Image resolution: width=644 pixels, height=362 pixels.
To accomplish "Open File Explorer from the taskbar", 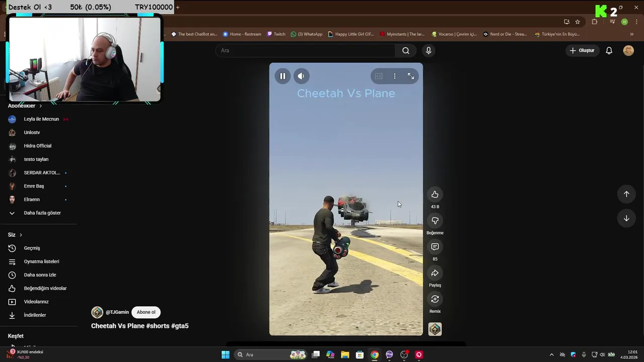I will click(x=345, y=355).
